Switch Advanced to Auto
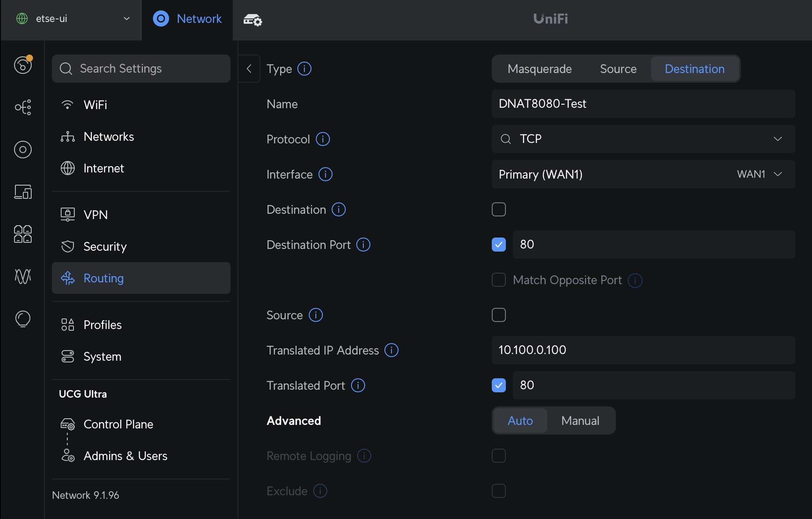This screenshot has height=519, width=812. 520,420
